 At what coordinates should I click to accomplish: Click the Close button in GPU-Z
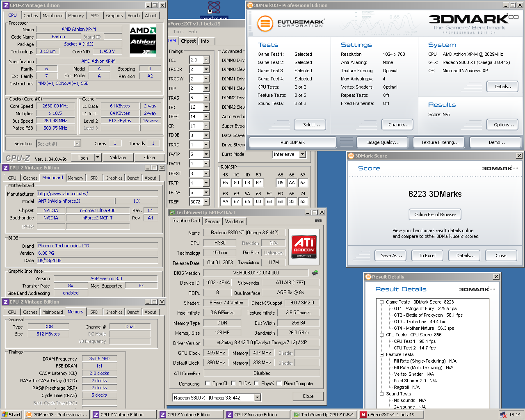[x=308, y=396]
